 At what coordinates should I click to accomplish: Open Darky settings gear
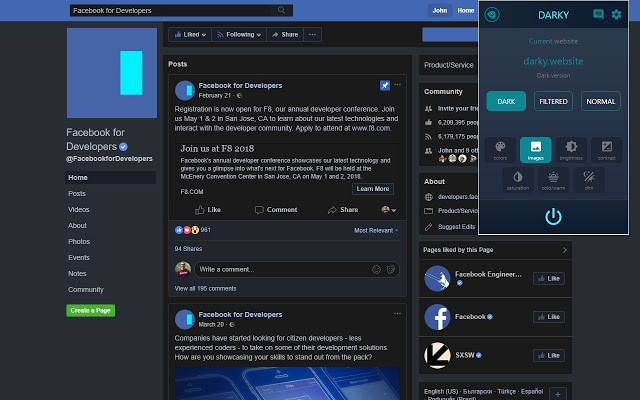(x=616, y=15)
